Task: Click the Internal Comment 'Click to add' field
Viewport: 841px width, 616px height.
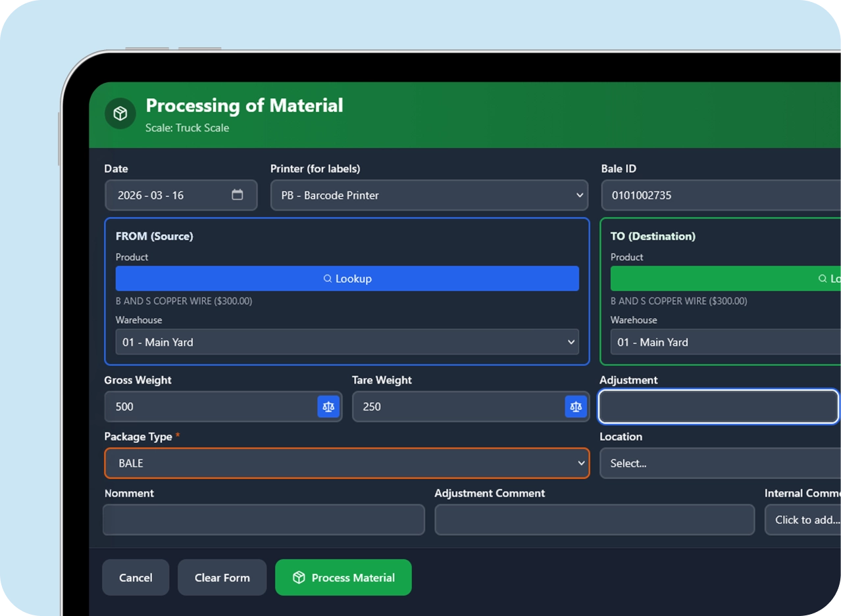Action: point(803,520)
